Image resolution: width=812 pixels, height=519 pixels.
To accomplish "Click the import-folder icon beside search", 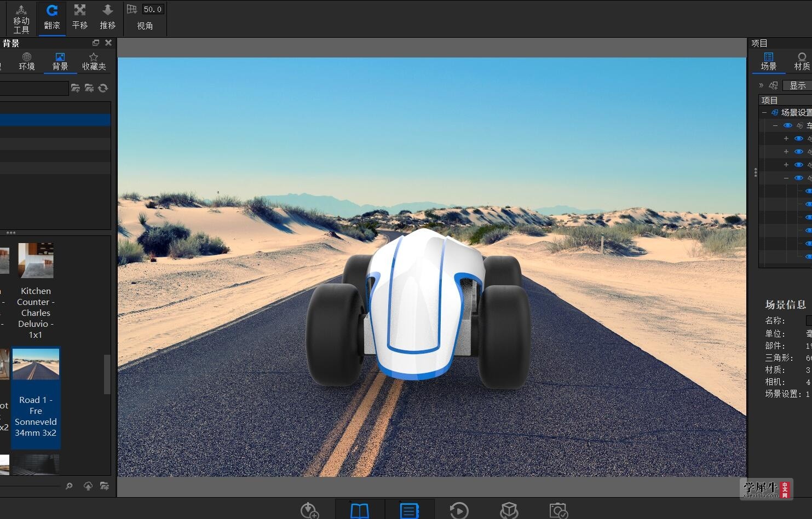I will [x=89, y=88].
